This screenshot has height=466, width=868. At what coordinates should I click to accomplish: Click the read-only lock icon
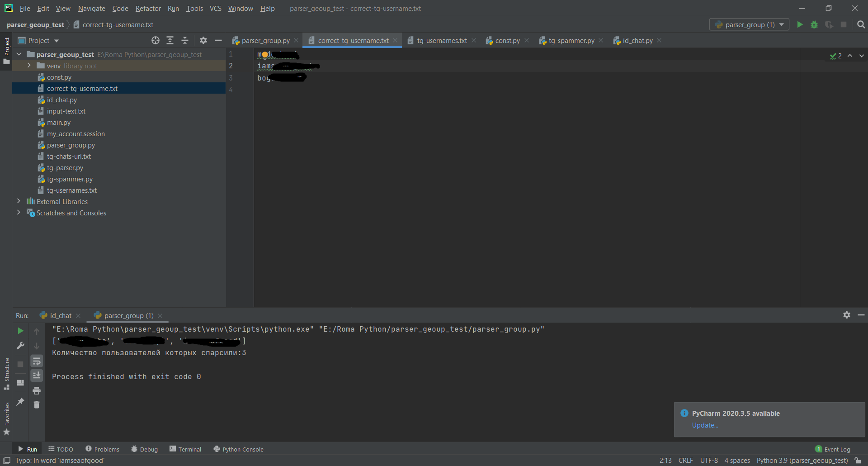click(858, 461)
